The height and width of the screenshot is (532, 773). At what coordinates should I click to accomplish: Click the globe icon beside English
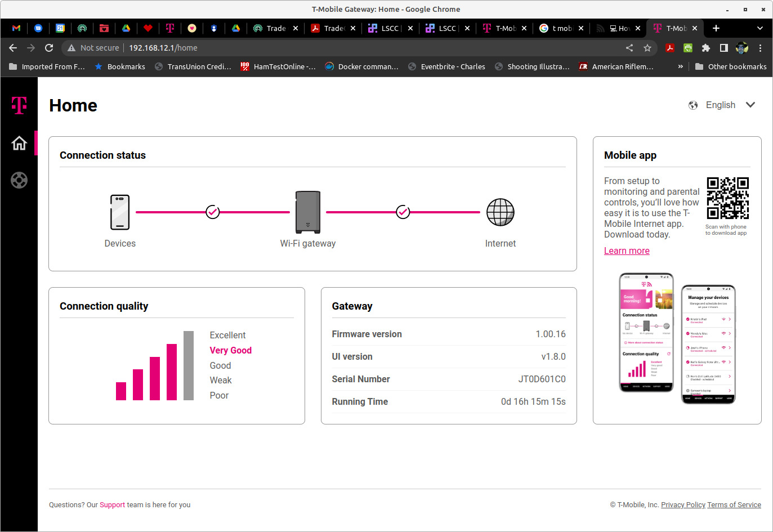(693, 105)
